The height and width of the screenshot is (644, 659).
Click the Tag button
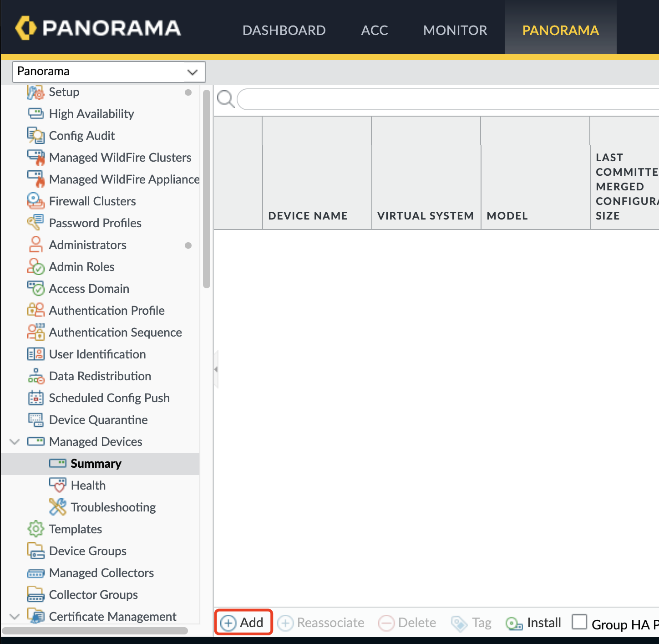tap(471, 623)
